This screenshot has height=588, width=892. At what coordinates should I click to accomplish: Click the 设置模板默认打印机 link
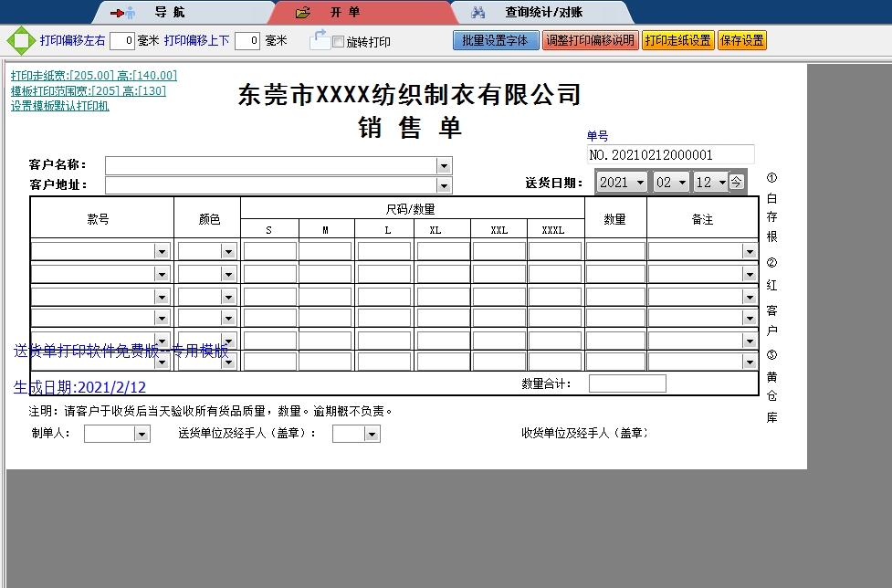(x=59, y=106)
